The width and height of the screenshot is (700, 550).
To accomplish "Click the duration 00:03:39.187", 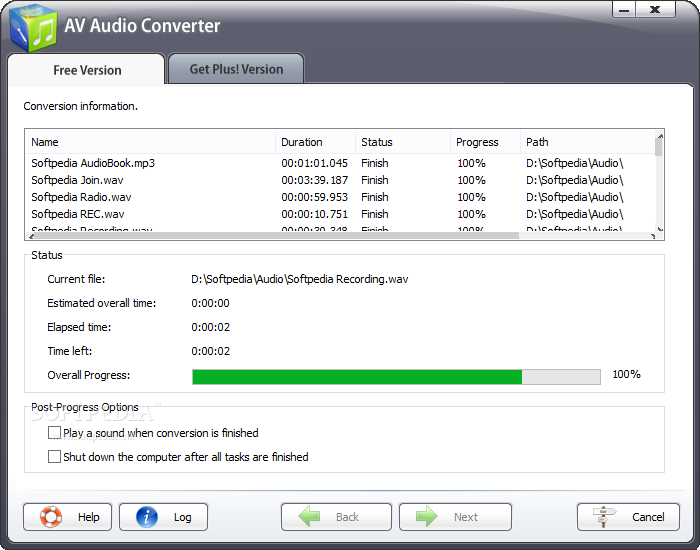I will pos(314,180).
